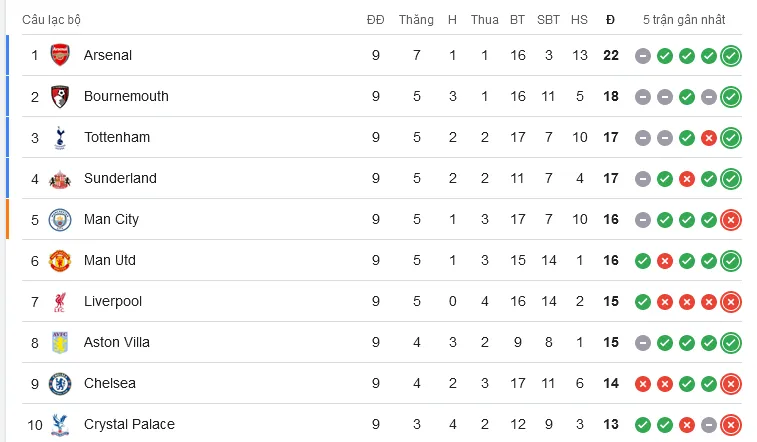Click the Crystal Palace club crest icon
Image resolution: width=757 pixels, height=442 pixels.
[60, 424]
